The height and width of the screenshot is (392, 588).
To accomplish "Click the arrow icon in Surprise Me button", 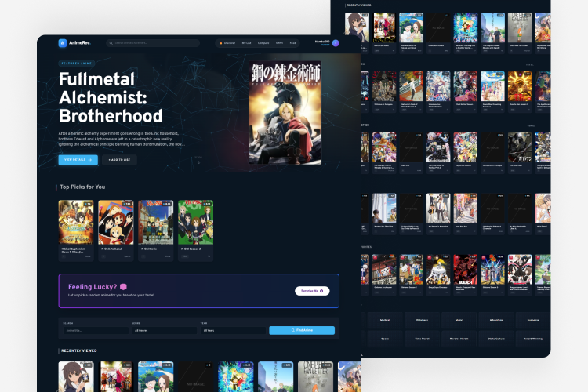I will tap(321, 291).
